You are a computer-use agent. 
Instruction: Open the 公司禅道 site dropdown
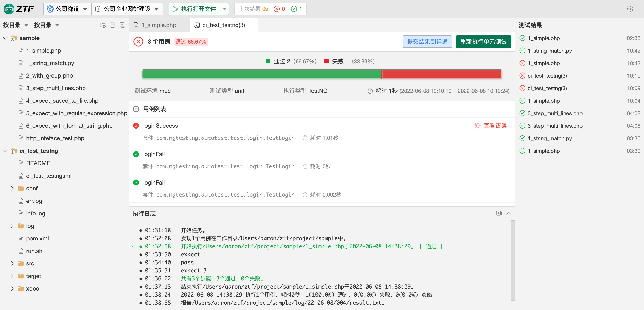pyautogui.click(x=67, y=9)
